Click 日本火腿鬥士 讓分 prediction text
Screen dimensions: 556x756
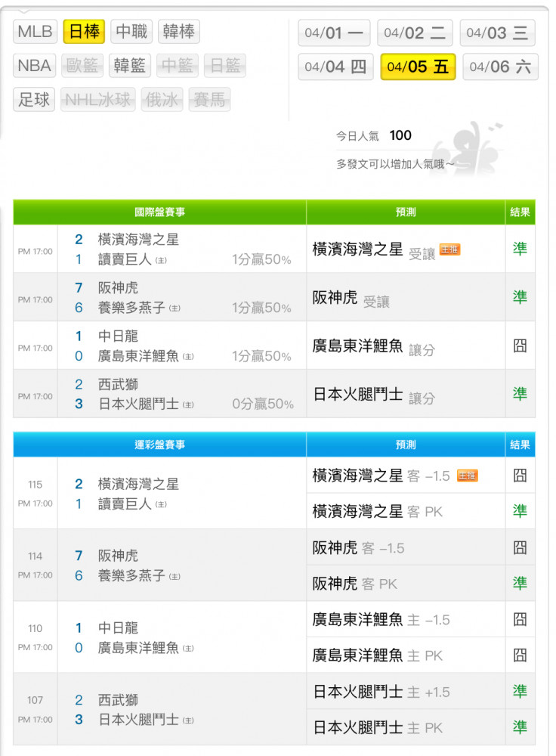(373, 395)
